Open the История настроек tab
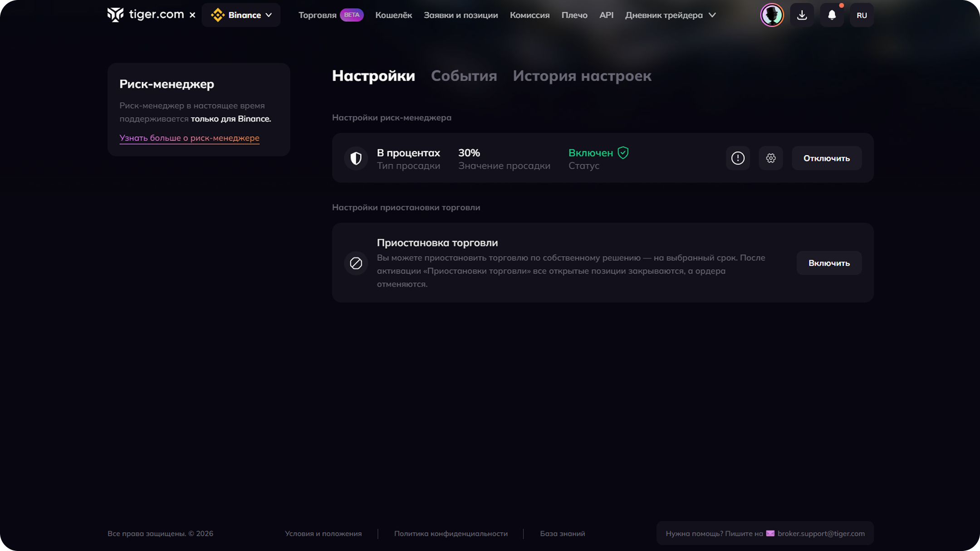Image resolution: width=980 pixels, height=551 pixels. pos(582,76)
